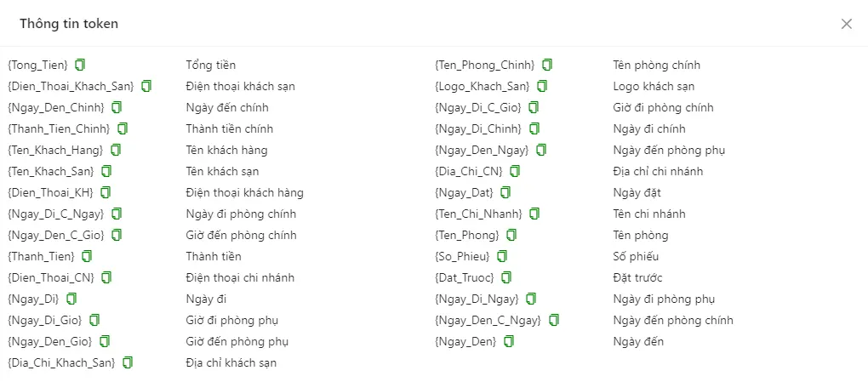
Task: Copy the {So_Phieu} token
Action: tap(502, 256)
